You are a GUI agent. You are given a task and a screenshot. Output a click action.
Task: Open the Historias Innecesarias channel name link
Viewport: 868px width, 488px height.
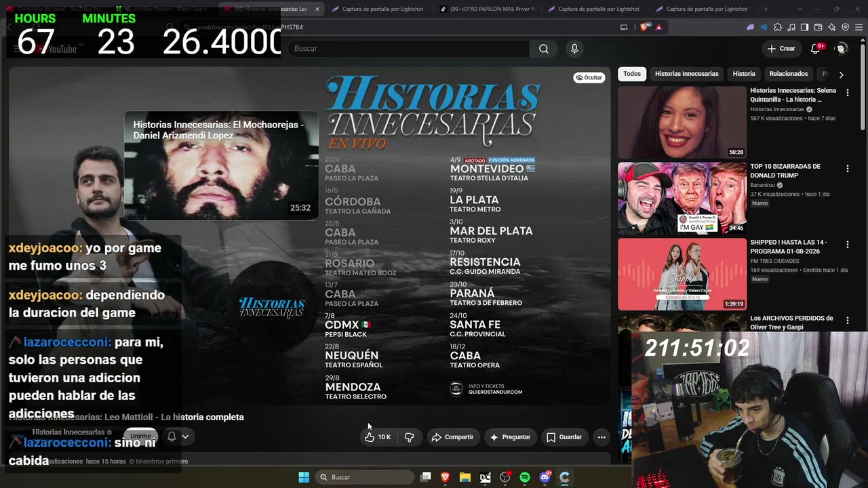tap(68, 432)
